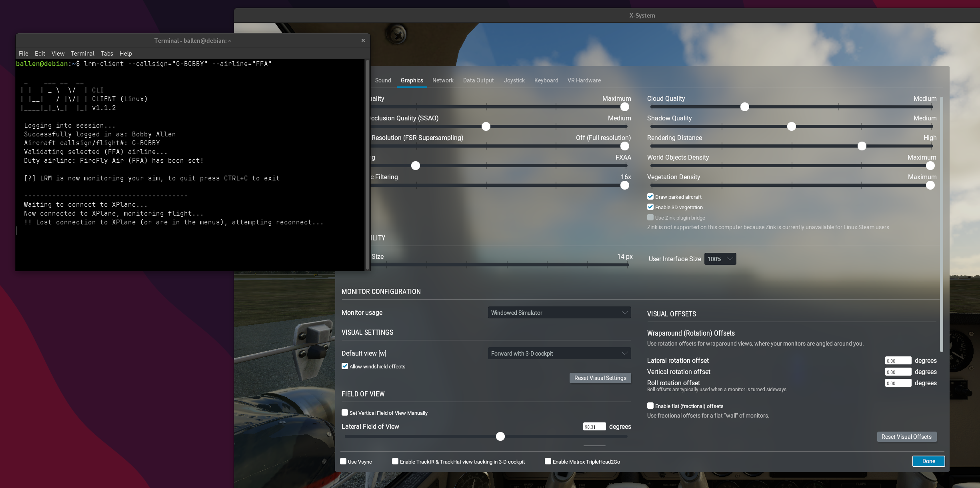Click the Keyboard settings tab
The image size is (980, 488).
coord(545,80)
